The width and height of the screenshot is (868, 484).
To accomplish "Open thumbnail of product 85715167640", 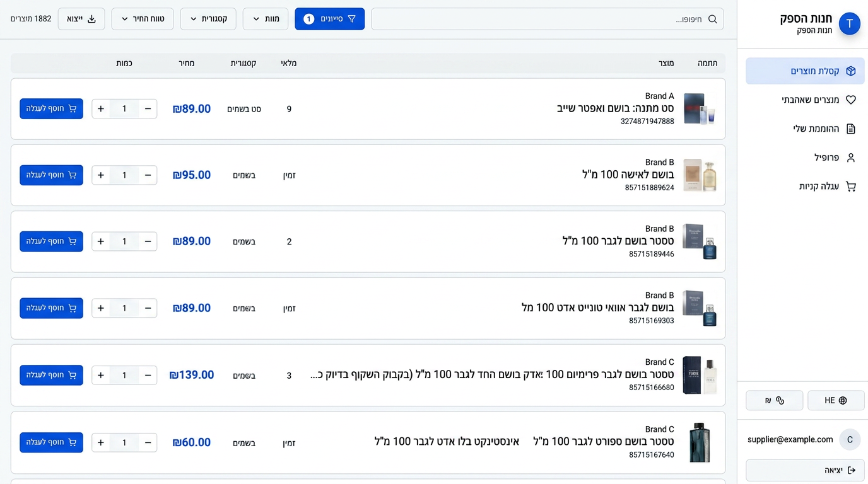I will pos(700,442).
